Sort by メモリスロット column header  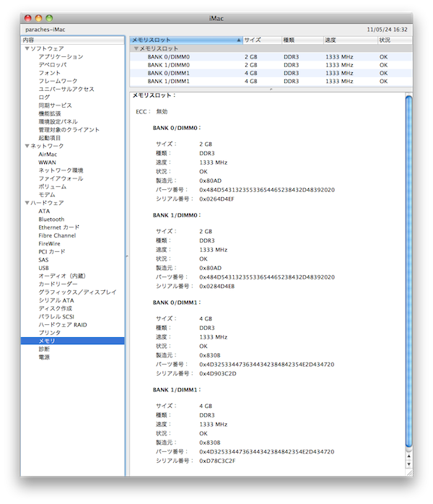(x=186, y=40)
